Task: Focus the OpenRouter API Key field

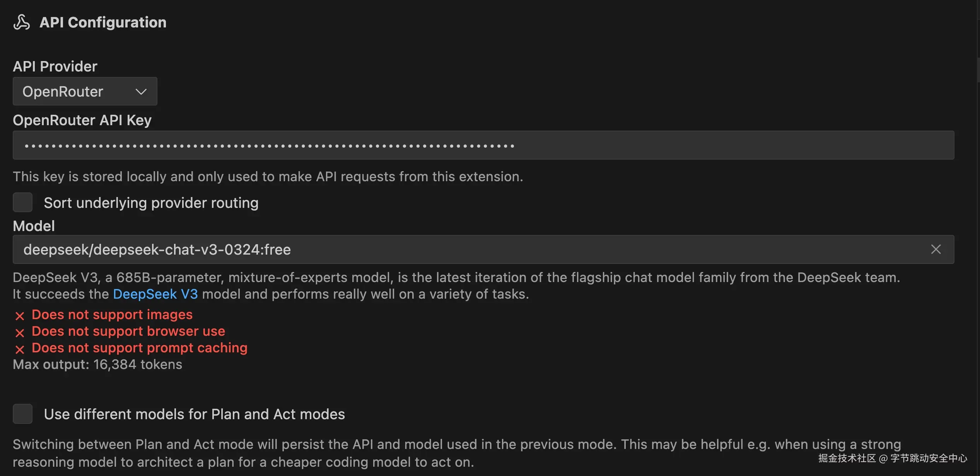Action: (x=483, y=145)
